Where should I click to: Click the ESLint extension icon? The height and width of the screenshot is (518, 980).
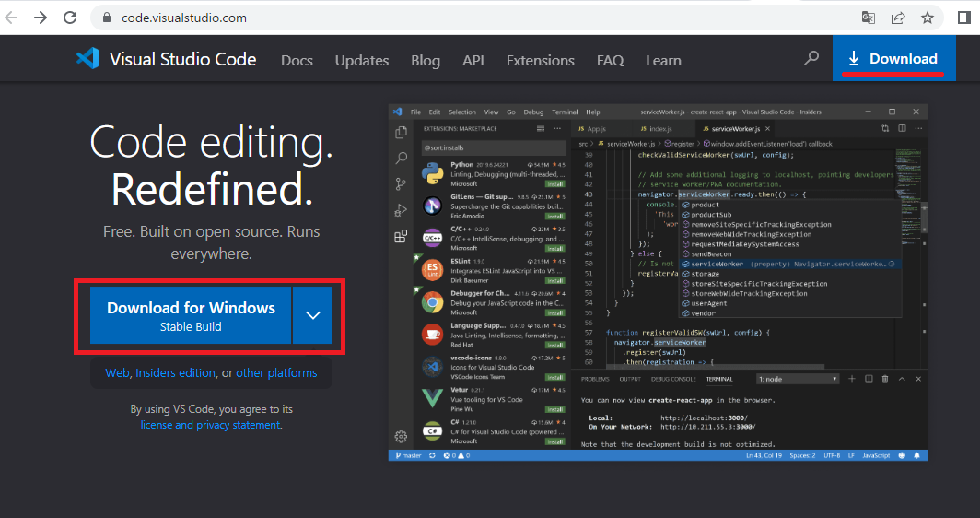(433, 270)
